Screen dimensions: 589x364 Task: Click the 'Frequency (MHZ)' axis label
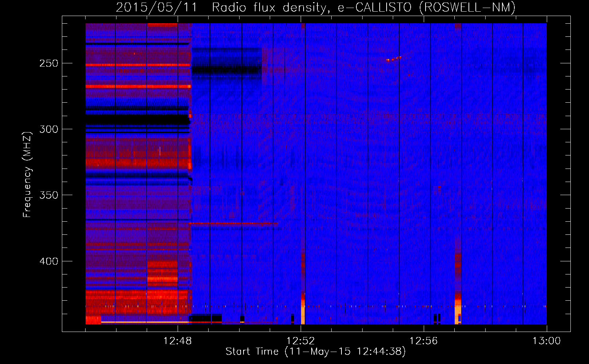(x=27, y=174)
